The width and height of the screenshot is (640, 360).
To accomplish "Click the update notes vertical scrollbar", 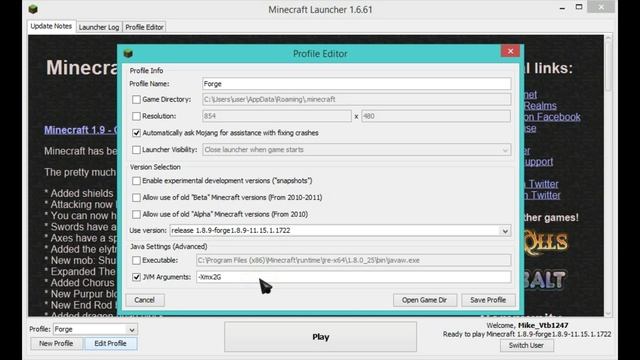I will pos(608,176).
